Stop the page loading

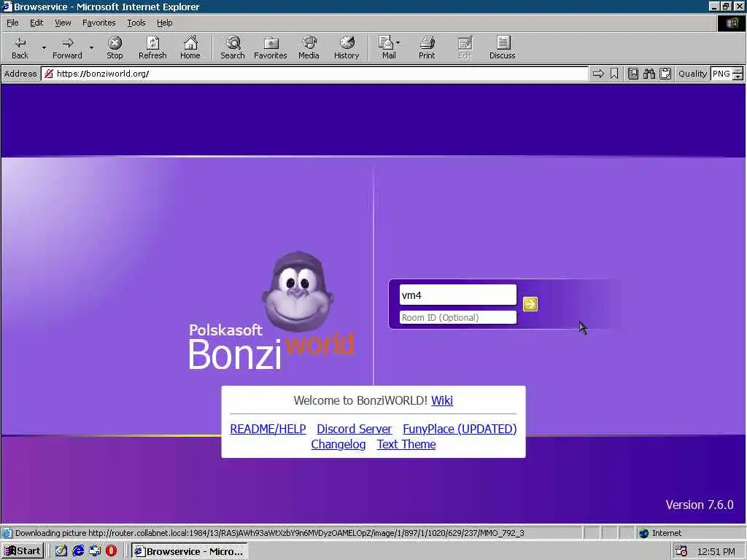tap(115, 47)
